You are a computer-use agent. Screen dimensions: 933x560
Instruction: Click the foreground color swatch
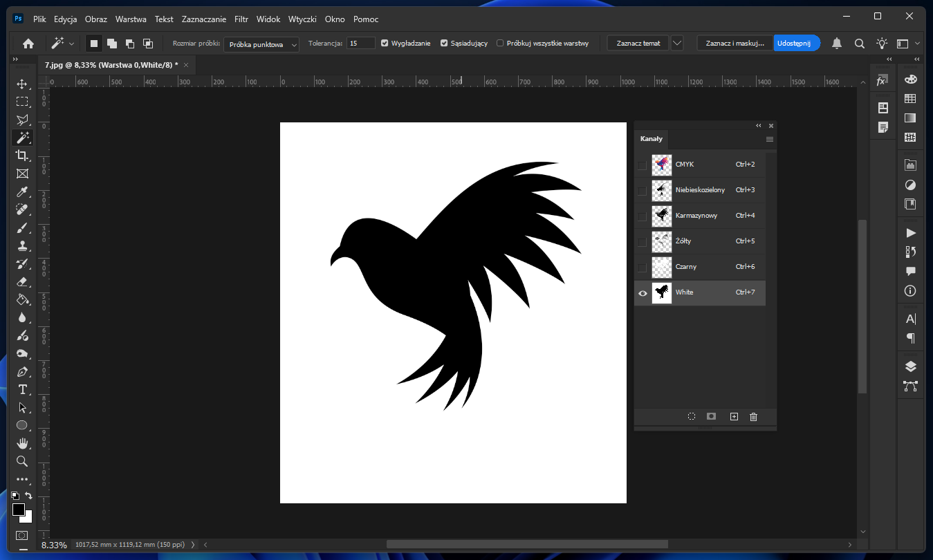click(x=19, y=510)
